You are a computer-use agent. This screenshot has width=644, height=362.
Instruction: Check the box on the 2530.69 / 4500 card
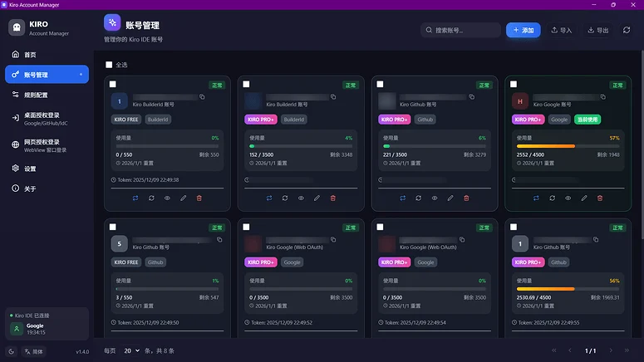tap(514, 227)
